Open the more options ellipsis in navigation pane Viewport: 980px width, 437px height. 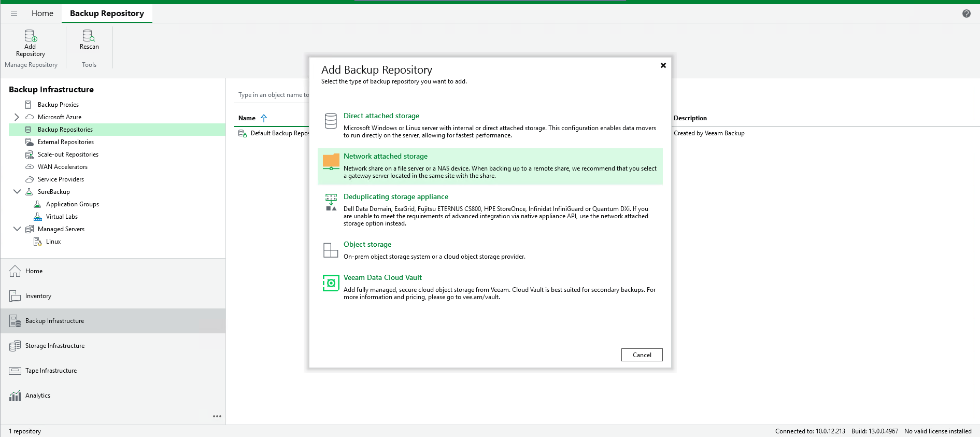point(217,416)
